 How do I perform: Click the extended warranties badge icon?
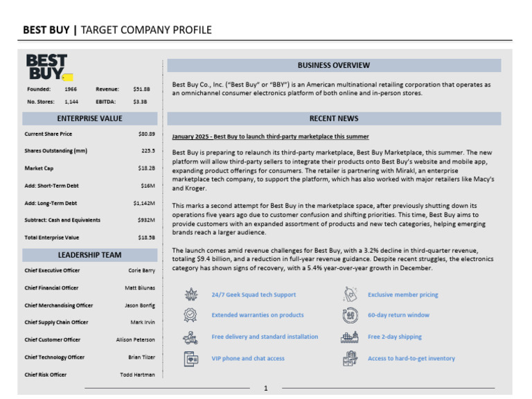(190, 315)
